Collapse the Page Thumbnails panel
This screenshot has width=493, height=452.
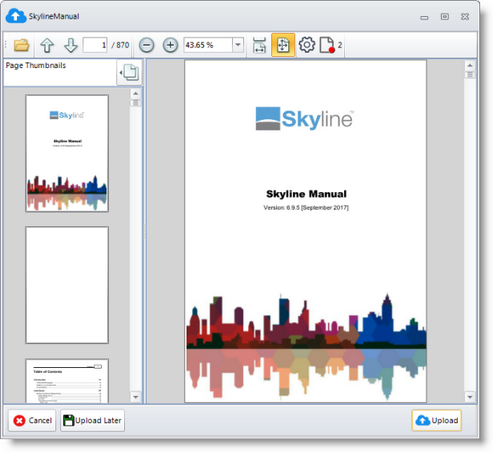[130, 72]
